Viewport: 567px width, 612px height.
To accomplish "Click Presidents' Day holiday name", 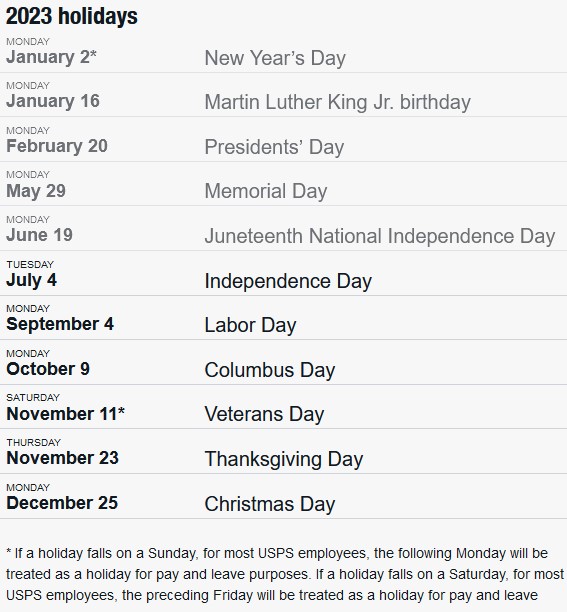I will pos(274,147).
